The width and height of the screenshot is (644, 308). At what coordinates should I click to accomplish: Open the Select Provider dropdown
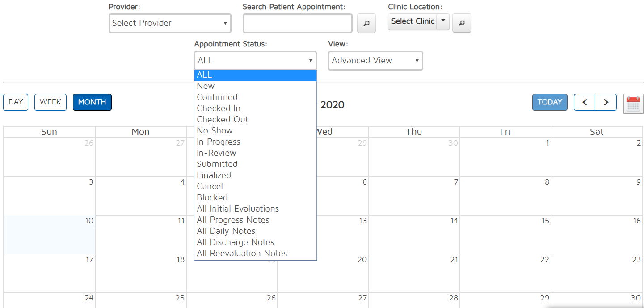point(170,23)
